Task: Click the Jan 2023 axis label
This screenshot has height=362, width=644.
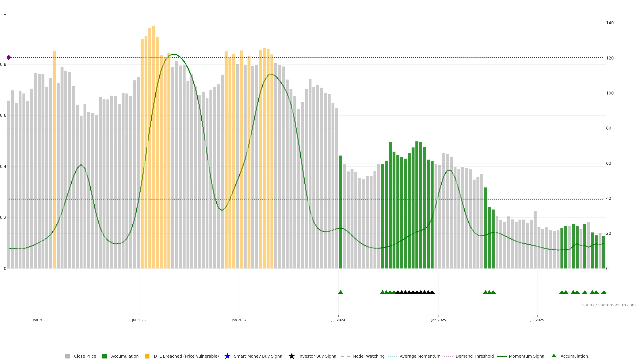Action: tap(40, 320)
